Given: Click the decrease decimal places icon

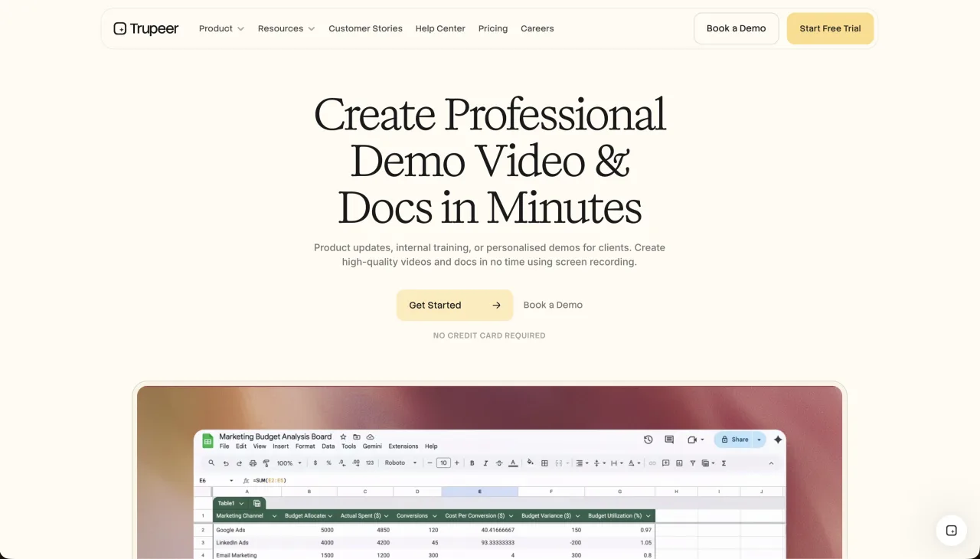Looking at the screenshot, I should (x=342, y=463).
